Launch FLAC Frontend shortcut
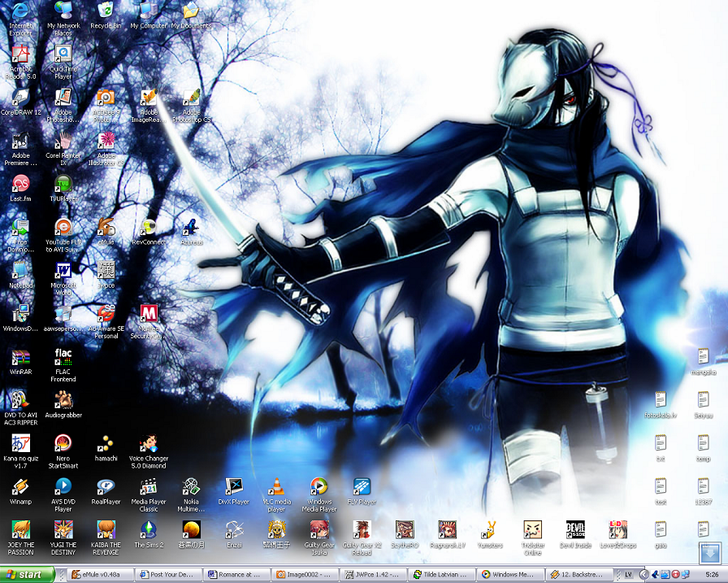Screen dimensions: 728x583 pos(63,357)
